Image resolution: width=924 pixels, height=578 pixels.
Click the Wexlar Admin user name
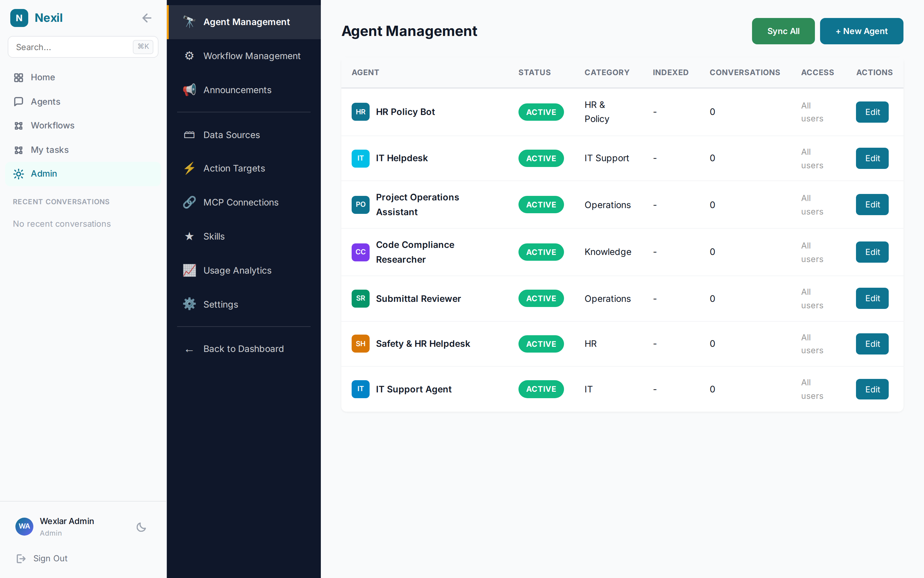(x=67, y=521)
